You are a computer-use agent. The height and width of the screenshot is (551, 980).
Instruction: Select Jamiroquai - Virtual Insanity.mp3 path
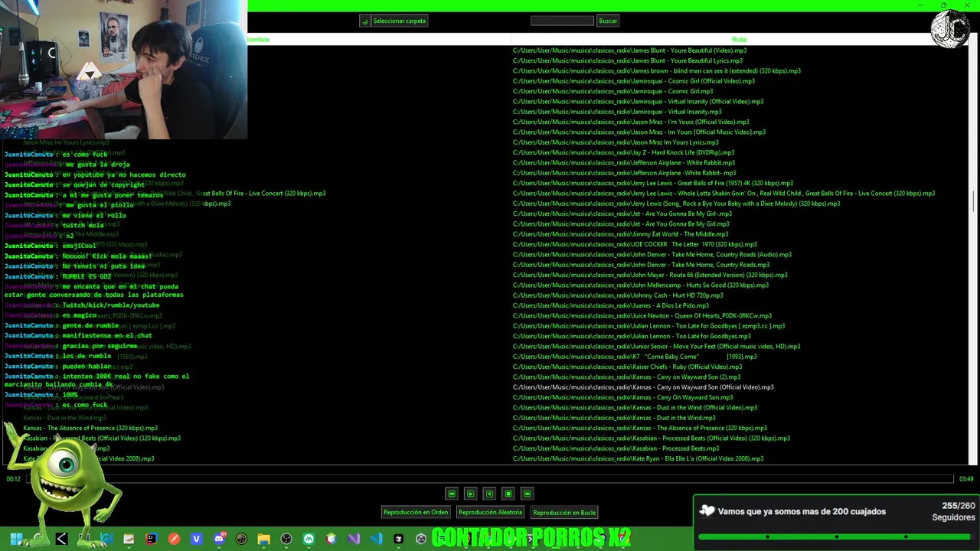(x=617, y=112)
